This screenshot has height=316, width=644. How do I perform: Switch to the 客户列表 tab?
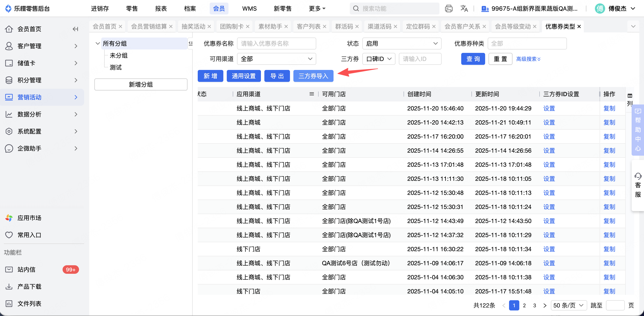[x=309, y=26]
